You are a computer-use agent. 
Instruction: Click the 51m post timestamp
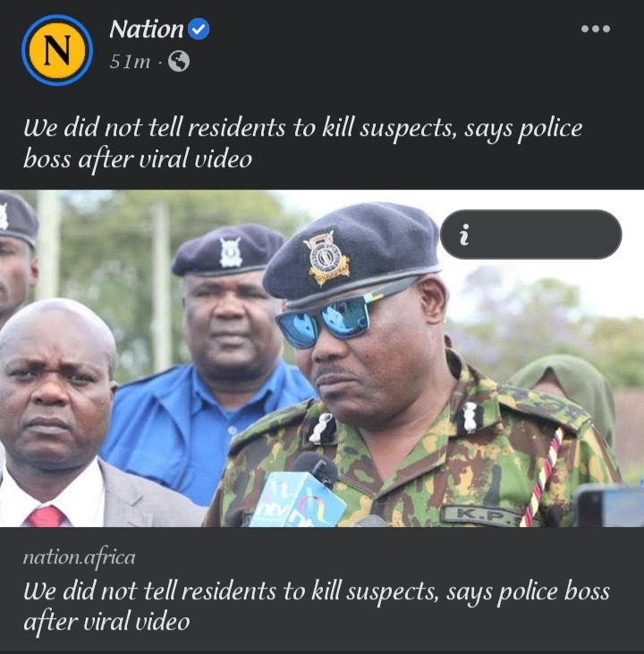click(x=130, y=62)
